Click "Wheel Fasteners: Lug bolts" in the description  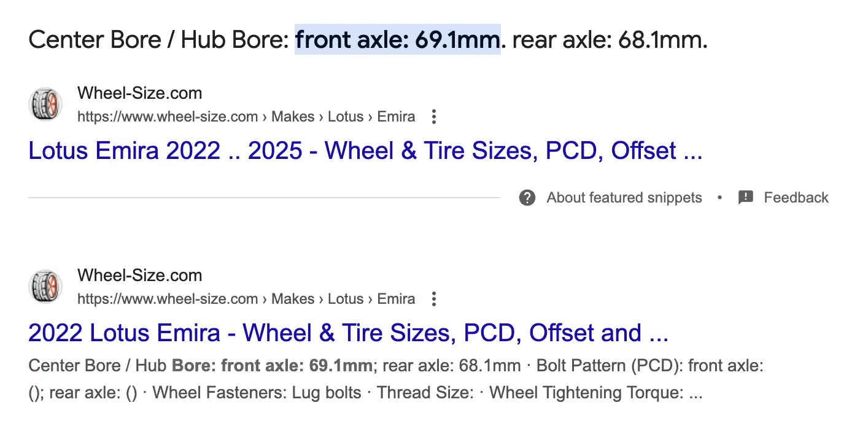coord(257,393)
